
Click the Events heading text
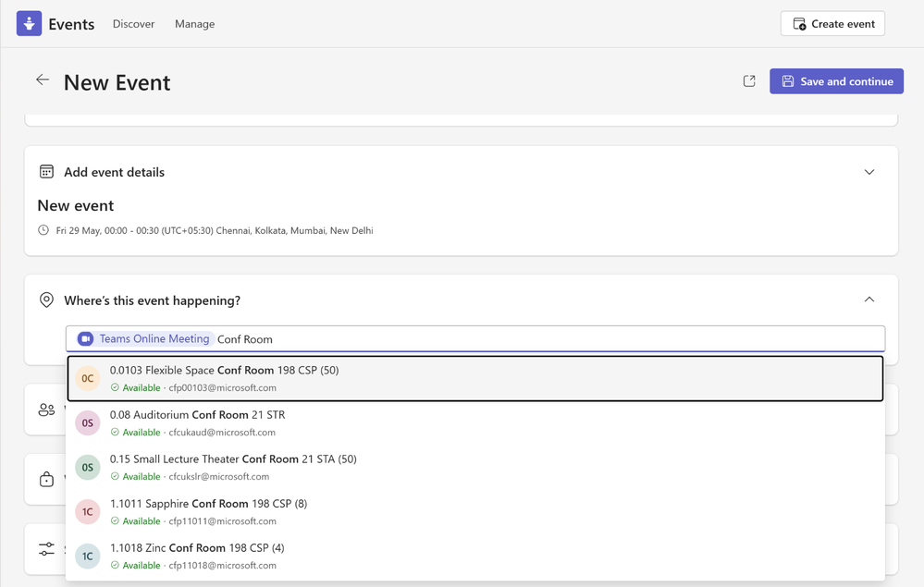click(x=71, y=24)
